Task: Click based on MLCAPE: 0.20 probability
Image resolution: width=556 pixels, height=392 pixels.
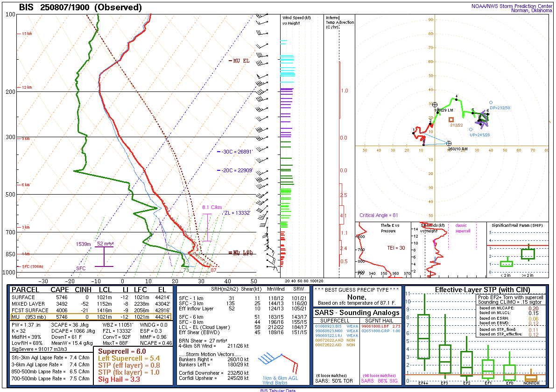Action: 509,308
